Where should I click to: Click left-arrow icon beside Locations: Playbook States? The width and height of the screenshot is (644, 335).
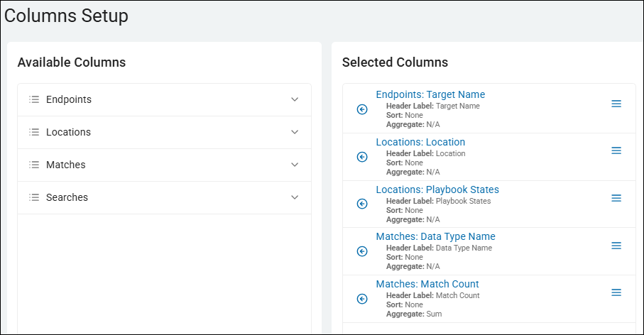[362, 204]
